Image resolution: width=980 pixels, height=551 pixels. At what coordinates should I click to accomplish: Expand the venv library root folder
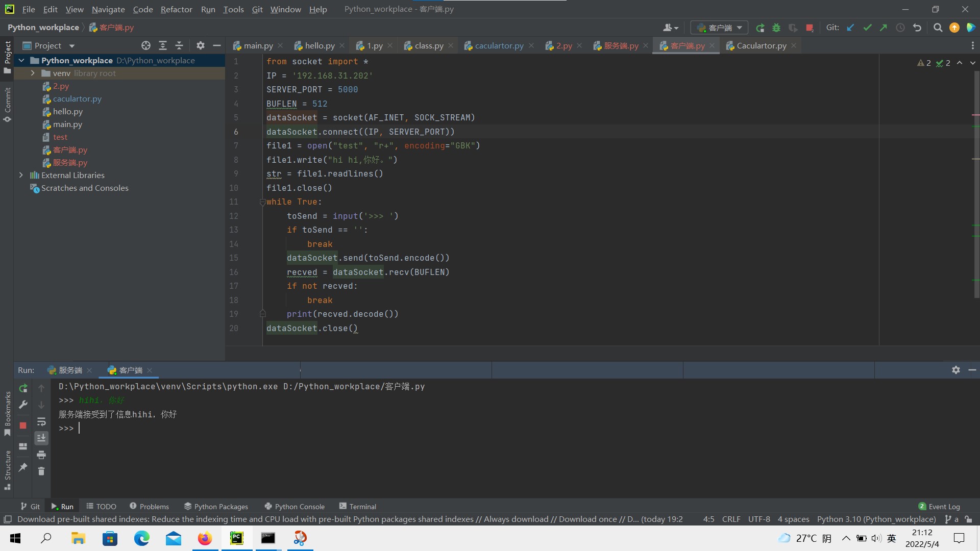pos(33,73)
